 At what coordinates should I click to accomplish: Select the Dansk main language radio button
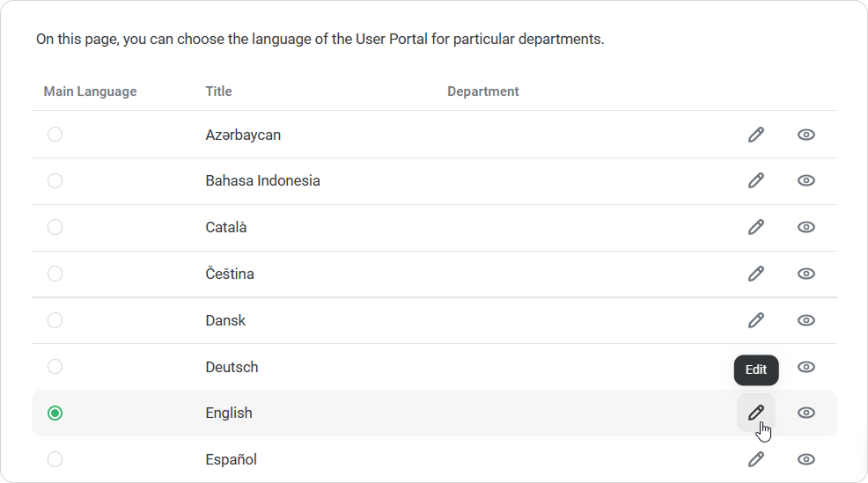point(55,320)
